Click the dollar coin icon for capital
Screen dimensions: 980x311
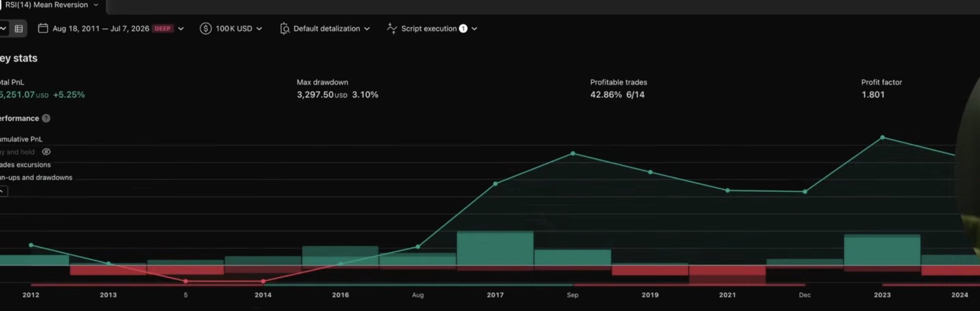coord(206,29)
